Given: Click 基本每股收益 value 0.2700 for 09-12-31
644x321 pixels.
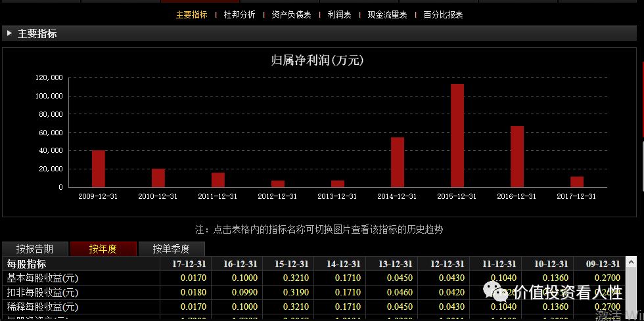Looking at the screenshot, I should coord(607,278).
